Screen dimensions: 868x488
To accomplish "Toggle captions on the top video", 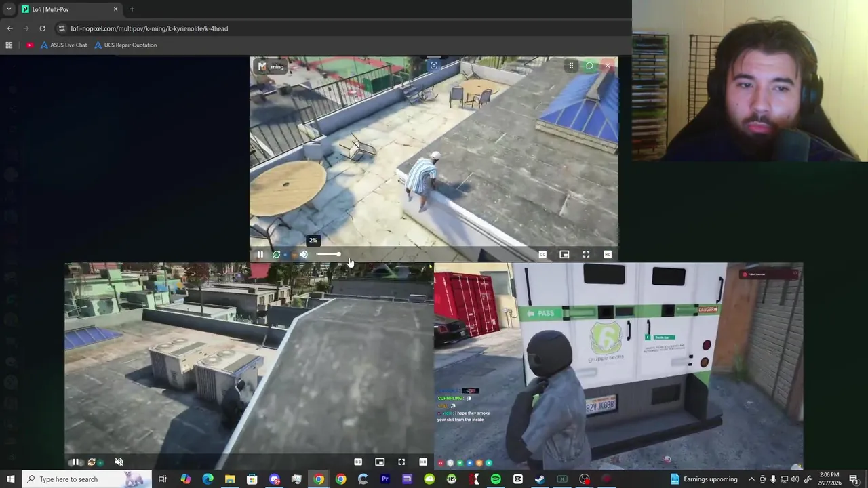I will tap(542, 254).
